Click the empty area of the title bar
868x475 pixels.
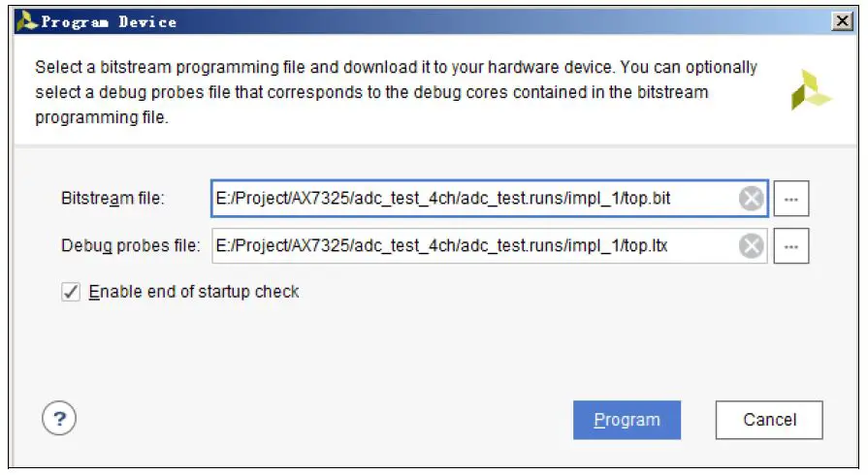(x=485, y=21)
